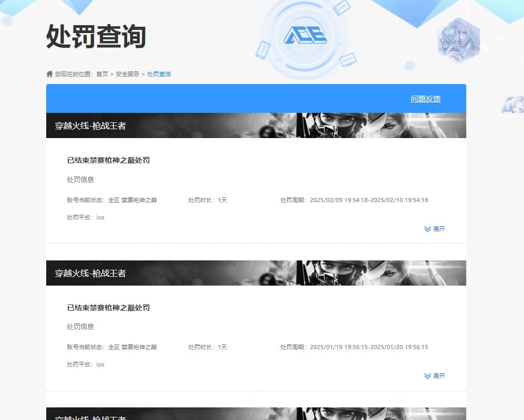Click 已结束禁赛枪神之巅处罚 heading in the 2025/02/09 record
The image size is (524, 420).
pos(108,160)
